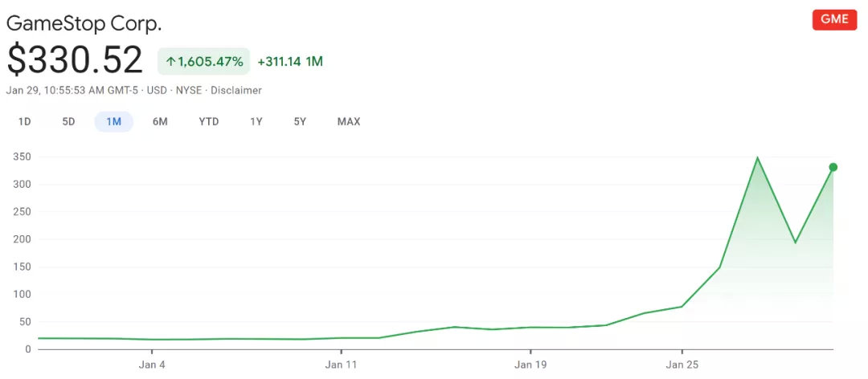Screen dimensions: 868x379
Task: Click the $330.52 stock price
Action: pos(75,60)
